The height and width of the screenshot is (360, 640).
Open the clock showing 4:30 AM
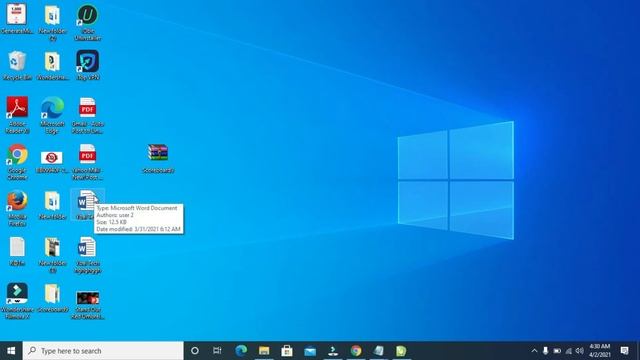coord(600,351)
